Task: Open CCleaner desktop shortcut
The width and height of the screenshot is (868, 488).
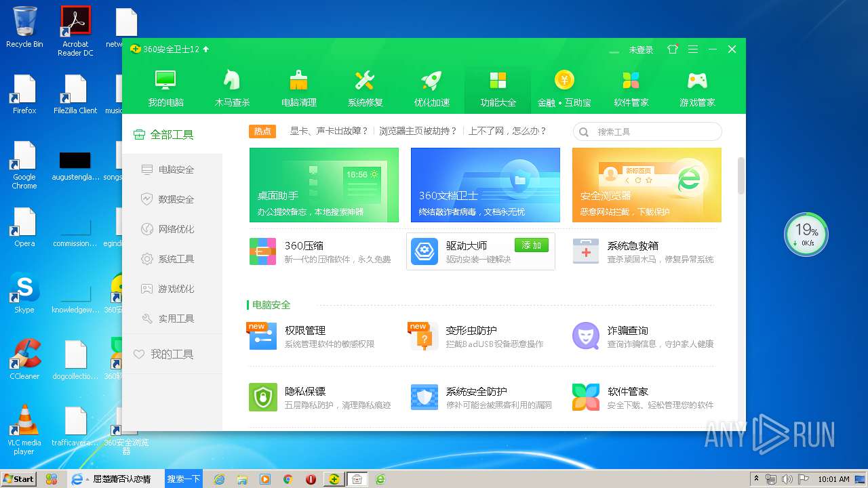Action: pos(24,359)
